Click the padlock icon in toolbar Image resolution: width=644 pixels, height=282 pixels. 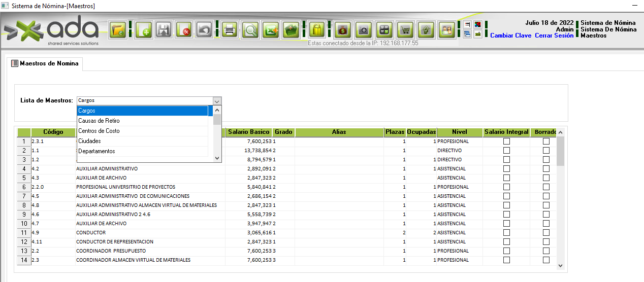317,30
